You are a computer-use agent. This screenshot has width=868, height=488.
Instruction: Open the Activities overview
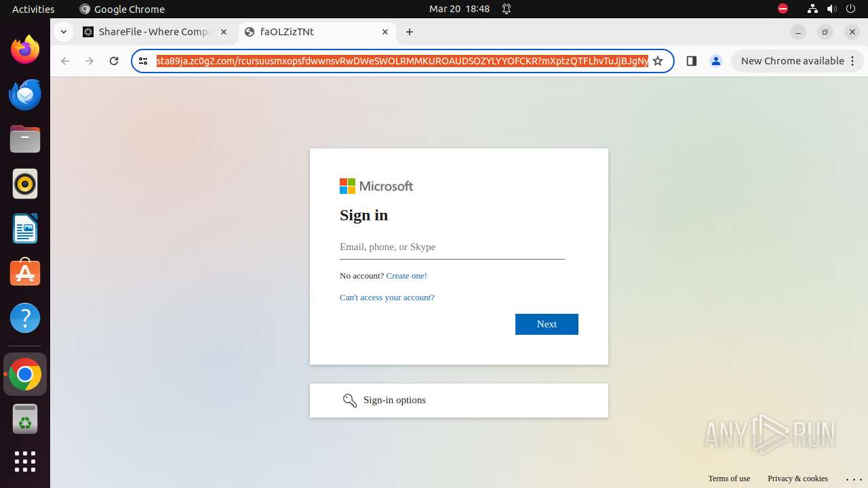[33, 9]
